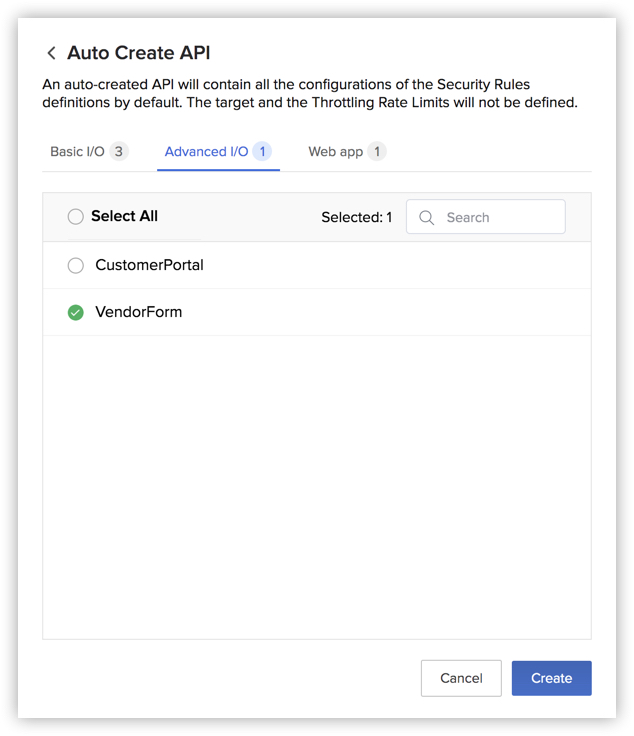Click the Basic I/O count badge 3
Screen dimensions: 634x736
(119, 152)
